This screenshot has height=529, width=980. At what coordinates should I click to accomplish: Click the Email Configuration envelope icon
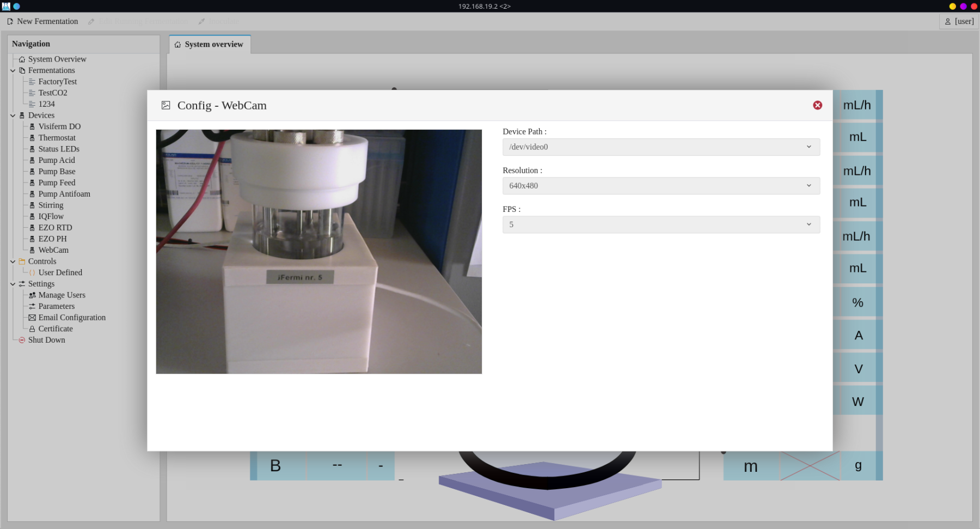(x=32, y=318)
